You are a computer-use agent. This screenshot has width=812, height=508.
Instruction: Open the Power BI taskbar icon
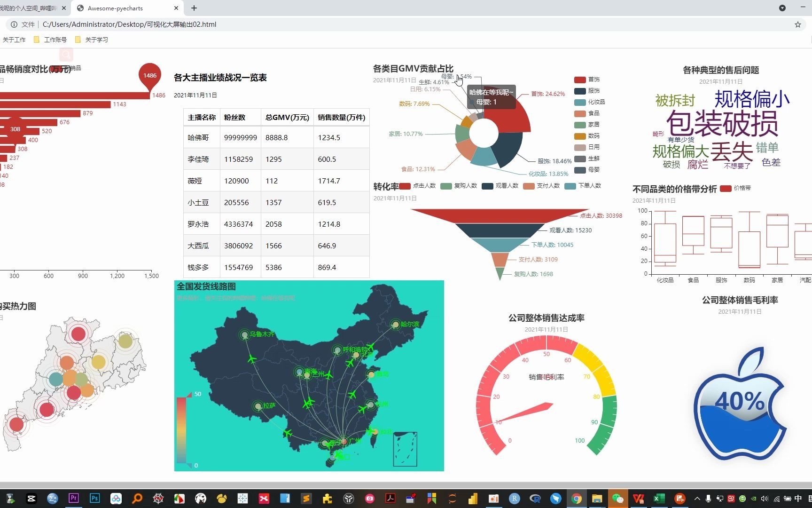coord(473,499)
